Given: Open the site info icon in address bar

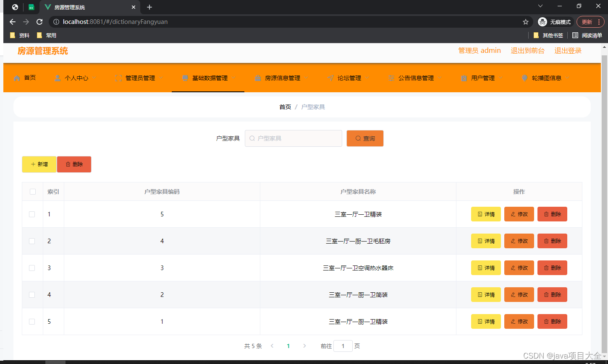Looking at the screenshot, I should click(56, 22).
